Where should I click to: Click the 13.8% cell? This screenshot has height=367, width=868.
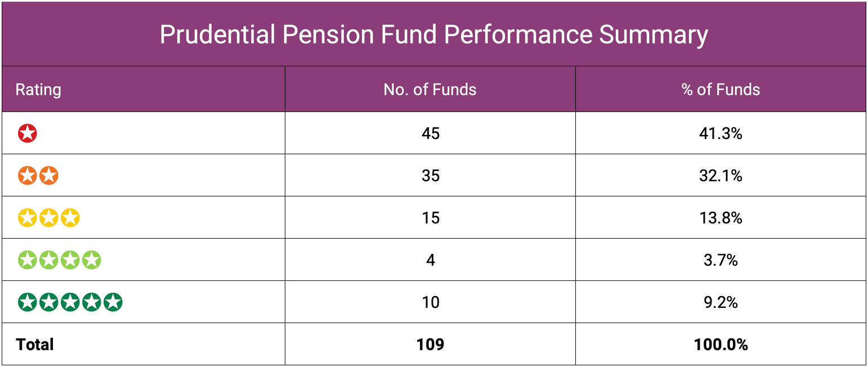[721, 218]
